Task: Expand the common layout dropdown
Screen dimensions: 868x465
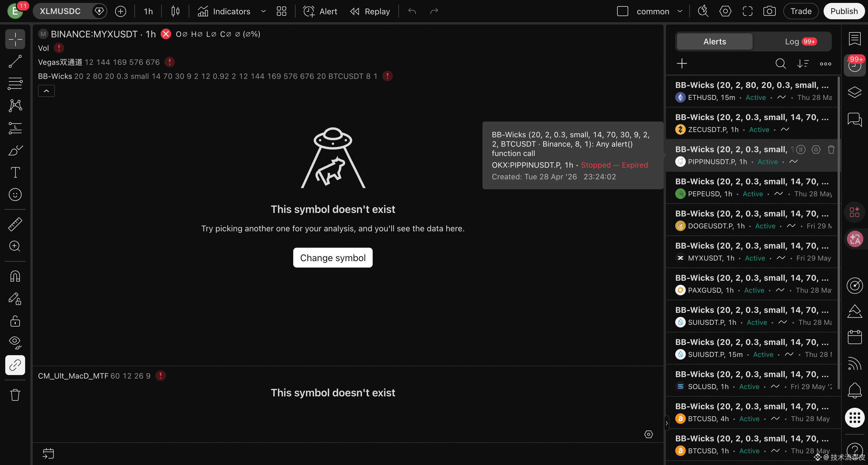Action: (680, 11)
